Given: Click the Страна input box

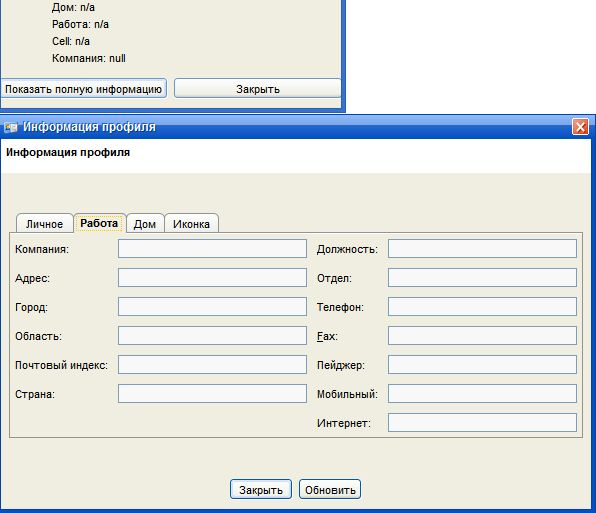Looking at the screenshot, I should tap(212, 393).
